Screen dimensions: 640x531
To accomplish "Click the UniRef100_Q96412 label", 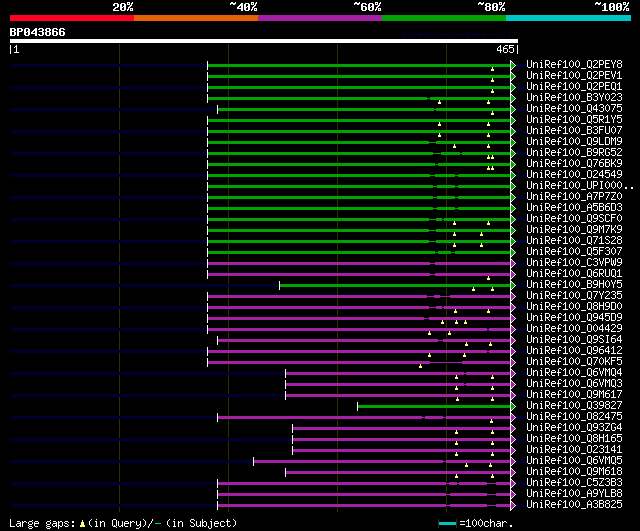I will click(x=574, y=351).
